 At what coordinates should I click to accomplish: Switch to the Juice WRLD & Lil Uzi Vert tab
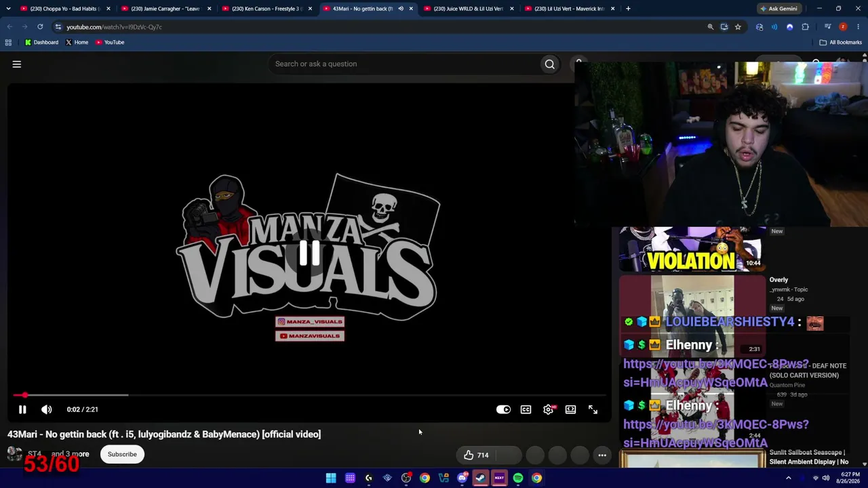pos(468,9)
